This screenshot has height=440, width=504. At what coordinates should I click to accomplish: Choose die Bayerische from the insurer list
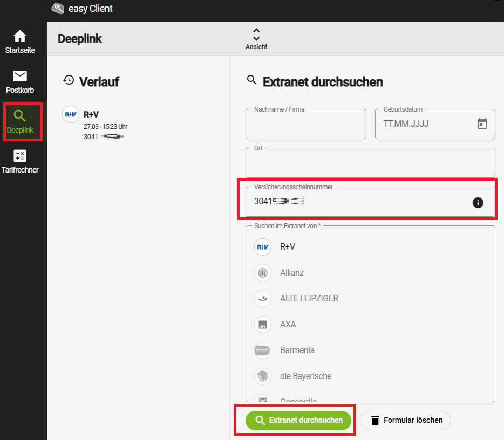(305, 376)
